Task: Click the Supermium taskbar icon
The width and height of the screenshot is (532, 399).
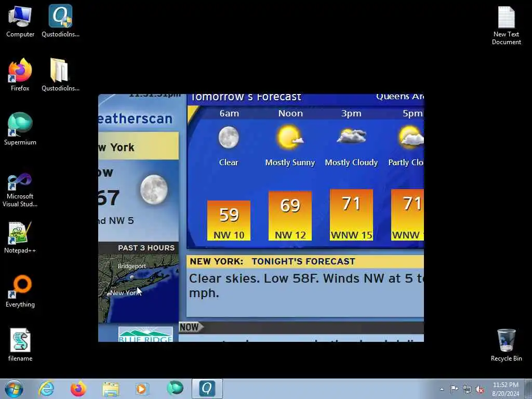Action: coord(175,389)
